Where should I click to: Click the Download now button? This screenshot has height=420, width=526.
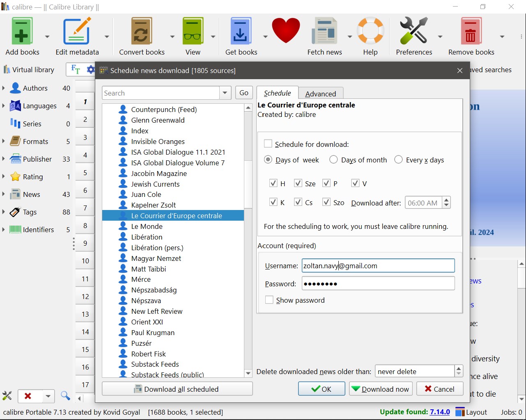pyautogui.click(x=380, y=389)
